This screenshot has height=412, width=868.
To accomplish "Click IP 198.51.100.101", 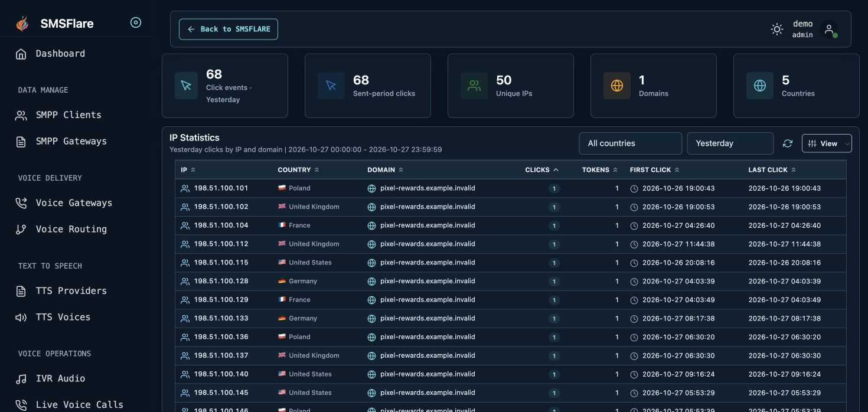I will 221,188.
